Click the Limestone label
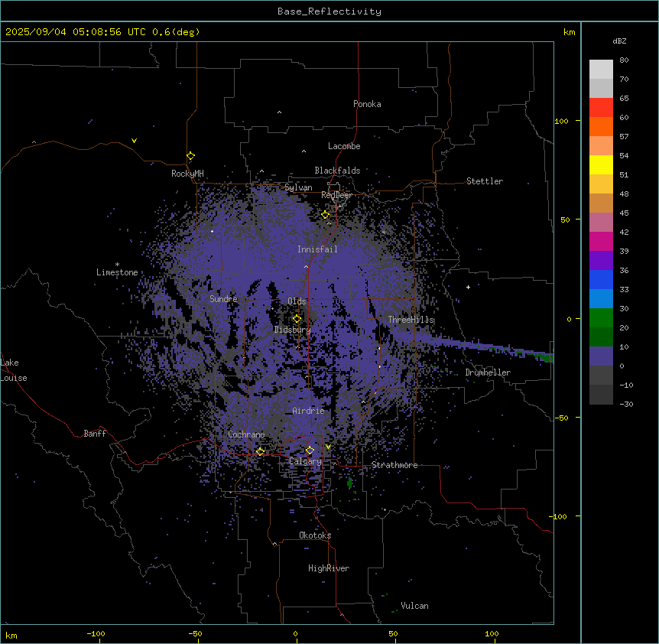This screenshot has height=644, width=659. (117, 272)
